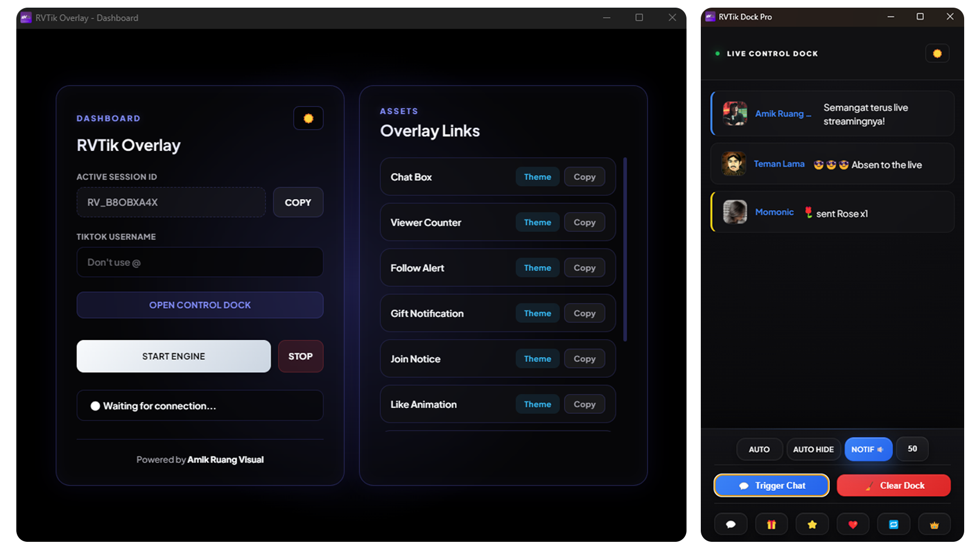Toggle the theme sun icon on the Dashboard
The height and width of the screenshot is (551, 980).
308,118
